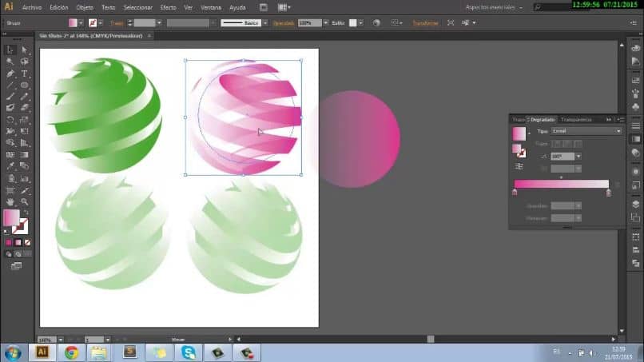644x362 pixels.
Task: Select the Ellipse shape tool
Action: click(25, 85)
